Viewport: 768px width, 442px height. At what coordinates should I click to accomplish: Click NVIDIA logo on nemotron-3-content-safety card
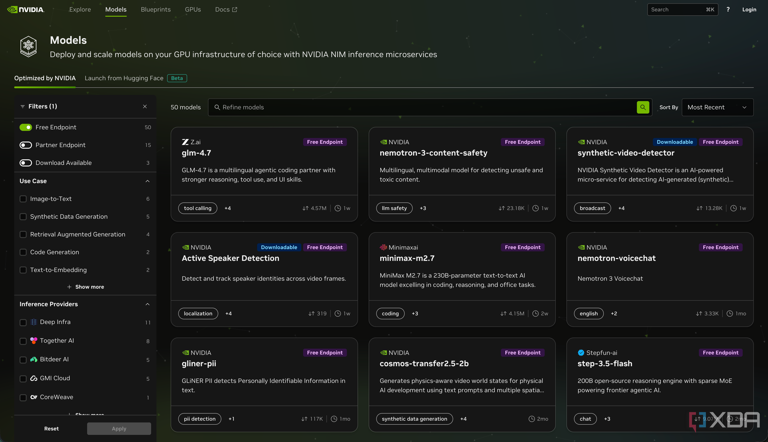[383, 142]
